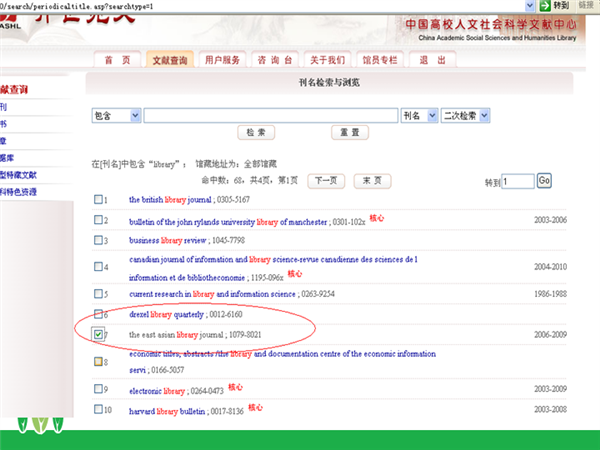Viewport: 600px width, 450px height.
Task: Open the 咨询台 tab
Action: pyautogui.click(x=275, y=60)
